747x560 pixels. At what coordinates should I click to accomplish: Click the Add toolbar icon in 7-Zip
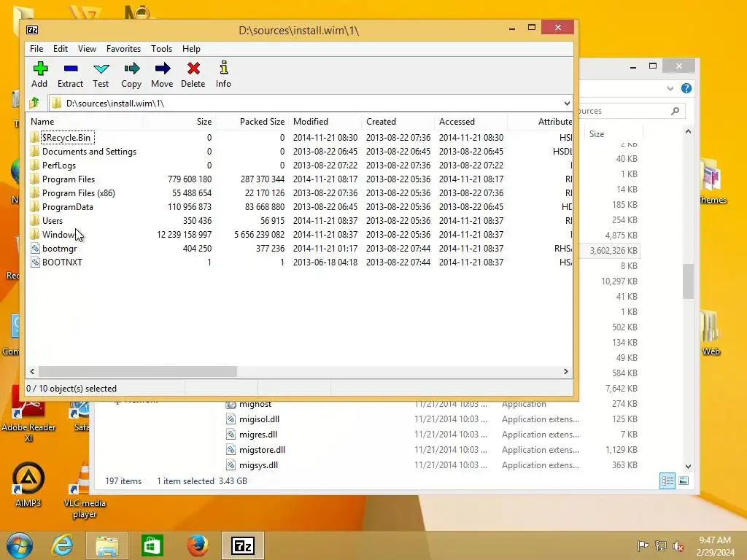tap(40, 69)
